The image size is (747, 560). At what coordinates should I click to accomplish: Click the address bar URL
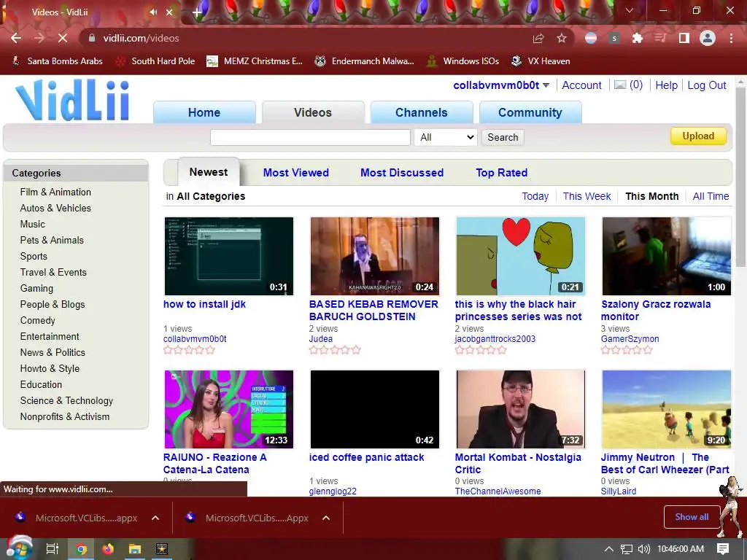pos(141,38)
